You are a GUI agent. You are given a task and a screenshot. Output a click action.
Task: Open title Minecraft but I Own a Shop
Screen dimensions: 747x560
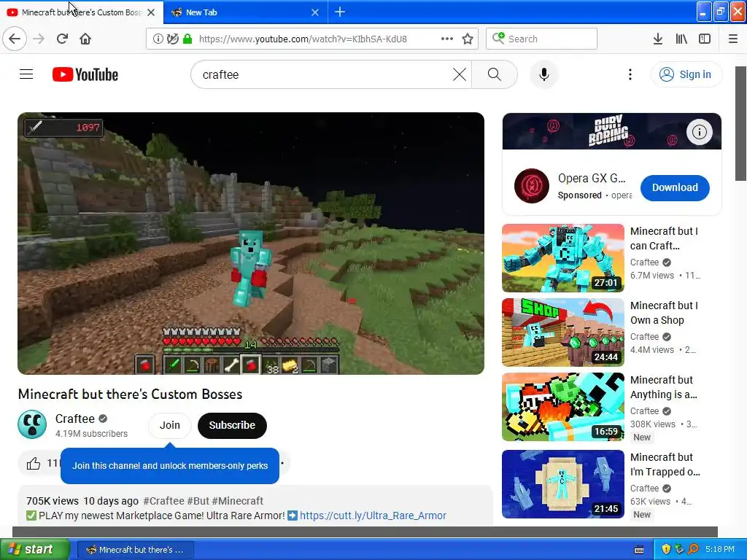[664, 313]
